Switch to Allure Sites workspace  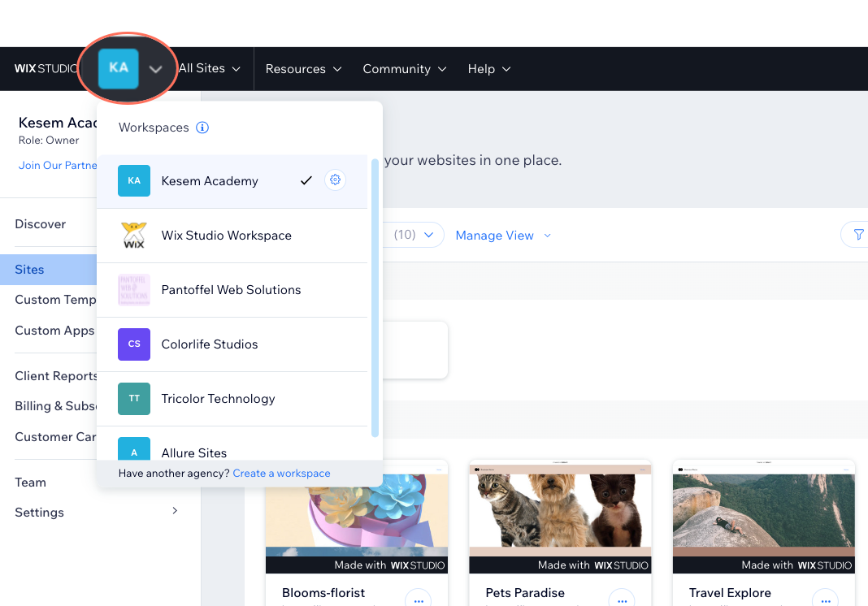[232, 444]
